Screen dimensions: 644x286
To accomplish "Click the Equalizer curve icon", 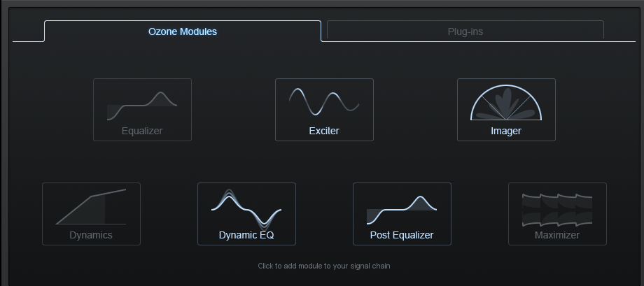I will click(142, 105).
